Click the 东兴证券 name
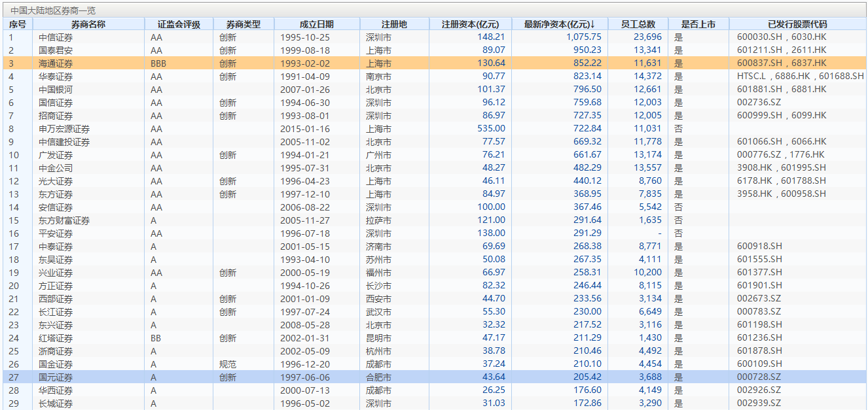The image size is (868, 410). click(x=56, y=325)
